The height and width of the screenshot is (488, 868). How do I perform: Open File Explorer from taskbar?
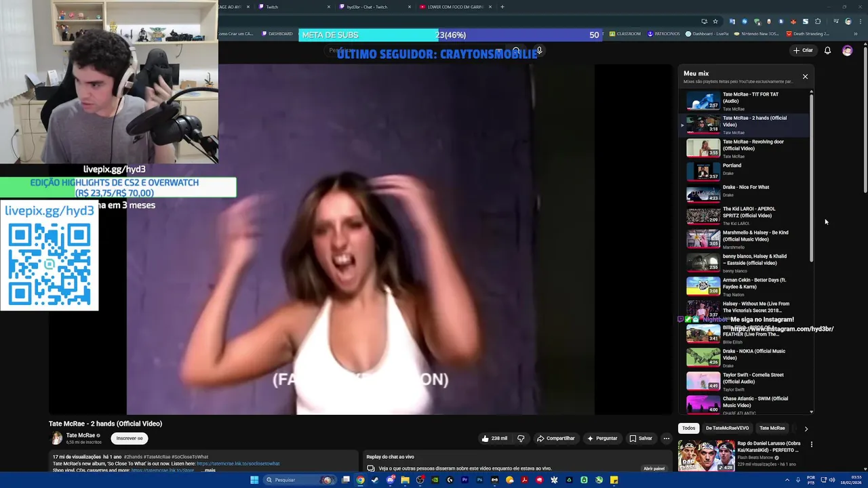405,480
